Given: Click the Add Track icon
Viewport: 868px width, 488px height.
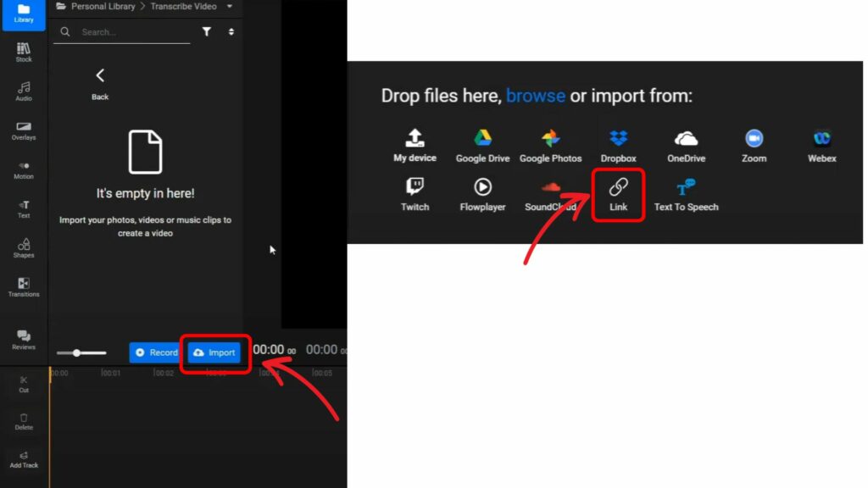Looking at the screenshot, I should tap(24, 460).
